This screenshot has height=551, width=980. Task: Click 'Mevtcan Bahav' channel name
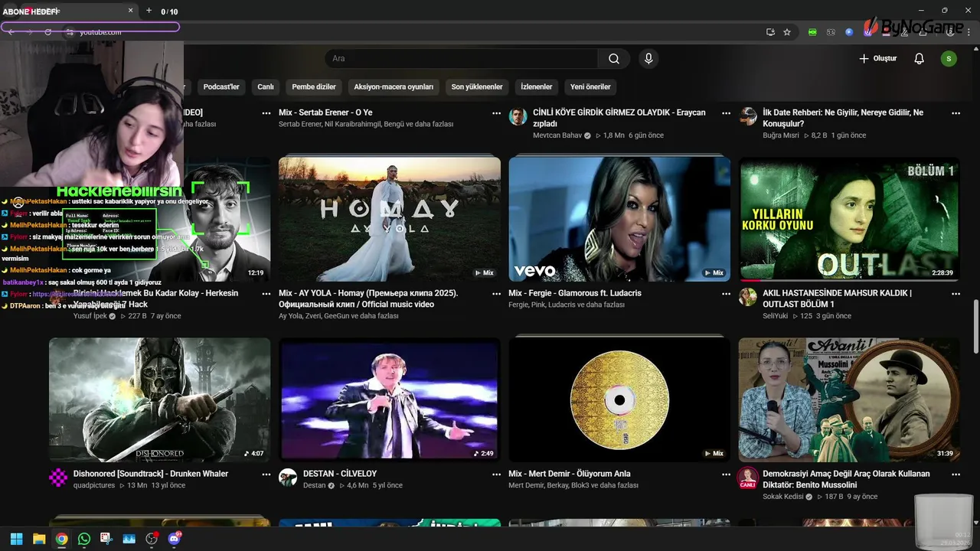[x=557, y=135]
